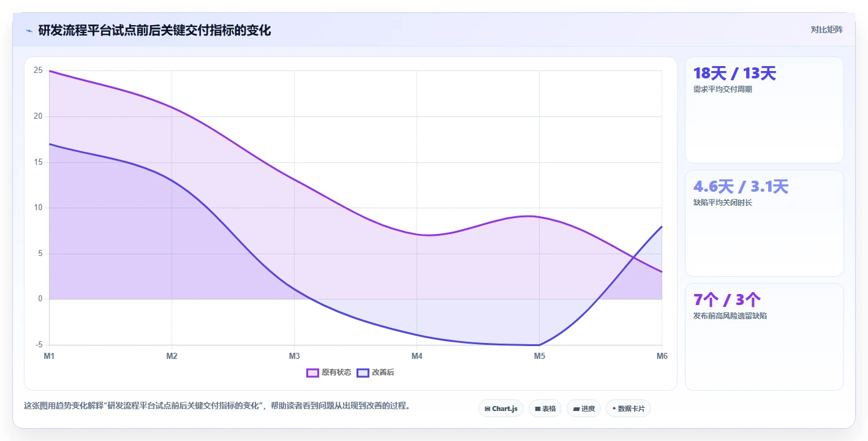Screen dimensions: 868x441
Task: Select the 数据卡片 tag chip
Action: (x=628, y=409)
